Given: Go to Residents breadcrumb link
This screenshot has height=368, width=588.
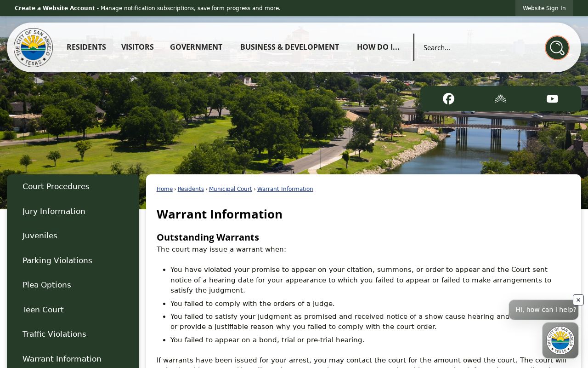Looking at the screenshot, I should (191, 189).
